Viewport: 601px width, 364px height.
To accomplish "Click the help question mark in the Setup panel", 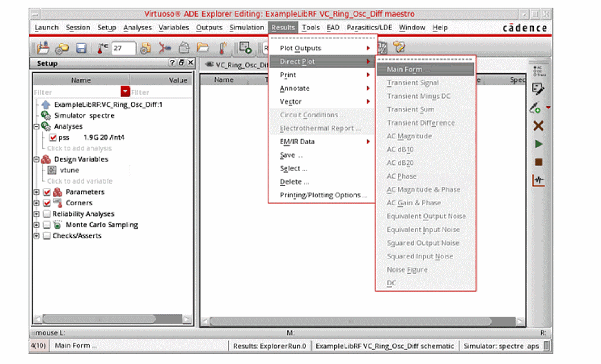I will tap(172, 63).
